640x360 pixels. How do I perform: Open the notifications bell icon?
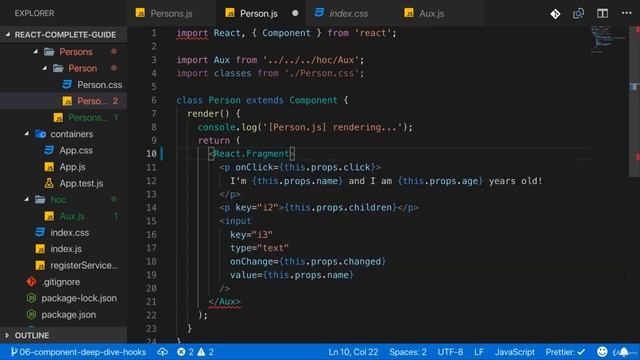pos(624,352)
